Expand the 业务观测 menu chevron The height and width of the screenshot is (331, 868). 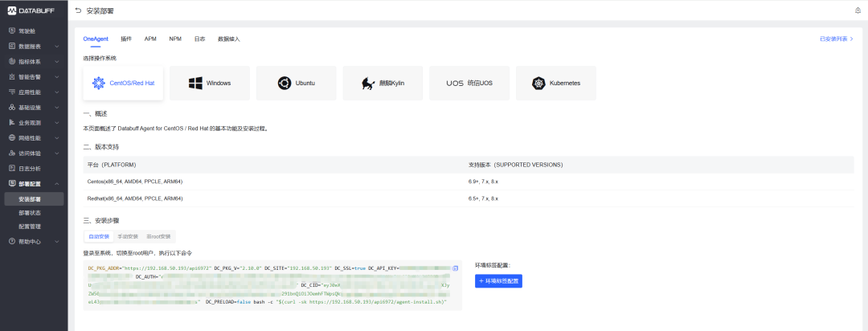tap(57, 122)
